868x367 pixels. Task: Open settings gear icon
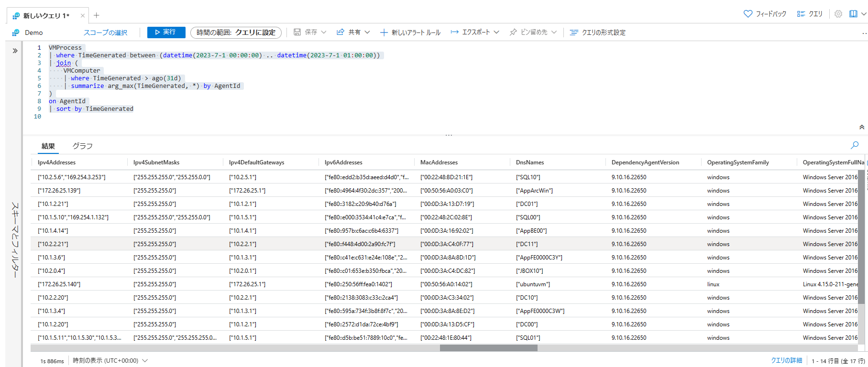(x=838, y=14)
